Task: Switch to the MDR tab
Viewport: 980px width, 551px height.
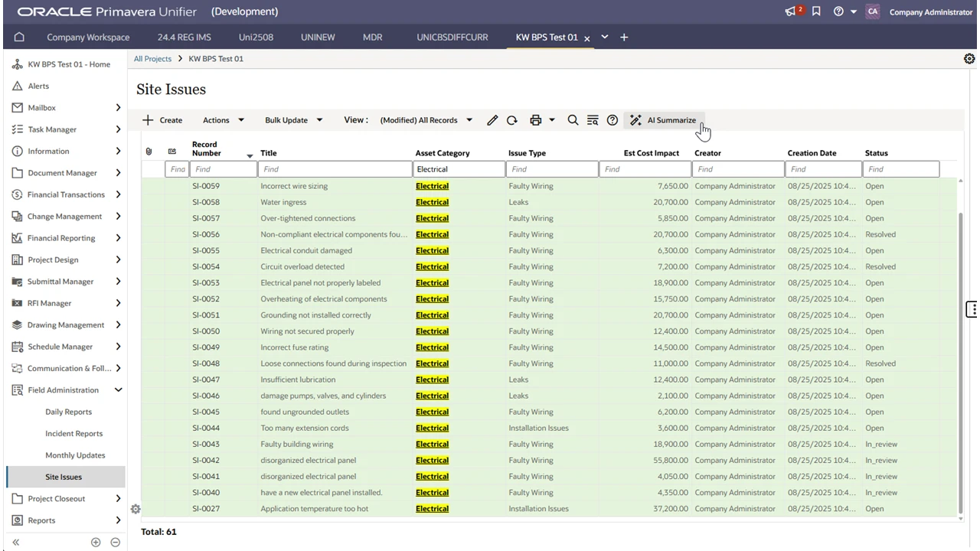Action: pos(372,37)
